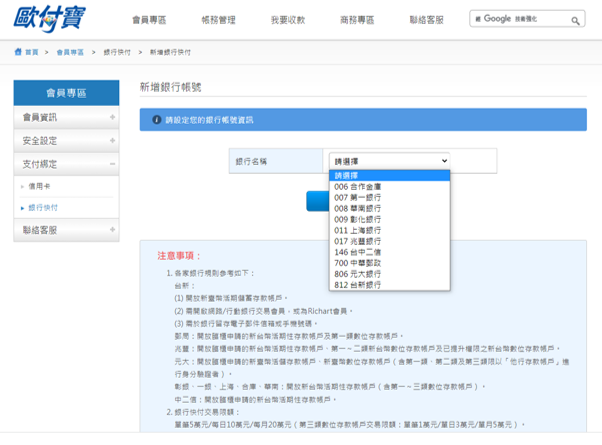The image size is (602, 445).
Task: Choose 146 台中二信 from list
Action: (x=389, y=252)
